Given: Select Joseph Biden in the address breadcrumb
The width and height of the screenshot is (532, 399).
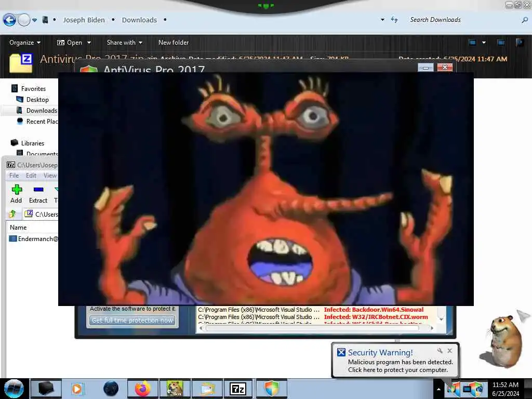Looking at the screenshot, I should (84, 20).
